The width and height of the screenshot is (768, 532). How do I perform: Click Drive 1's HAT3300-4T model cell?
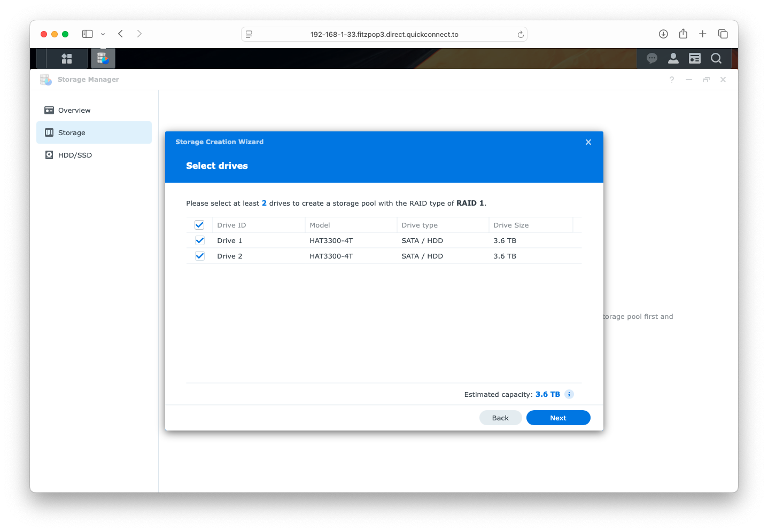point(331,240)
